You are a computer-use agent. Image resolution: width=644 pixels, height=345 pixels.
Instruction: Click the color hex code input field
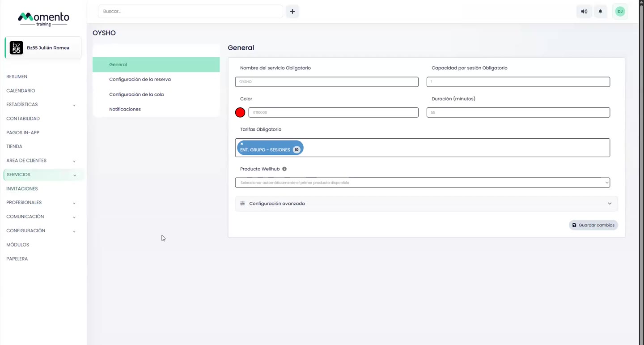click(334, 112)
